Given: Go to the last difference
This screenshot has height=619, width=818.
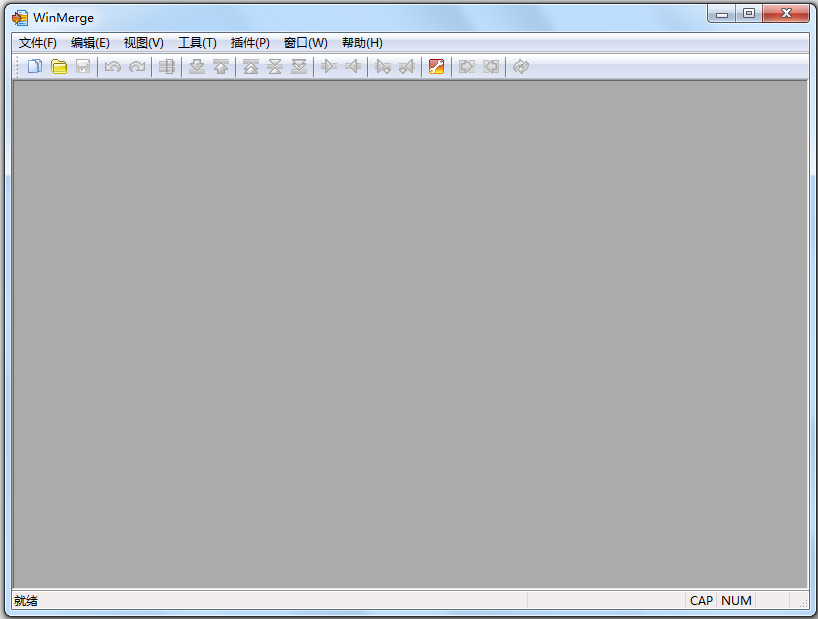Looking at the screenshot, I should (x=298, y=66).
